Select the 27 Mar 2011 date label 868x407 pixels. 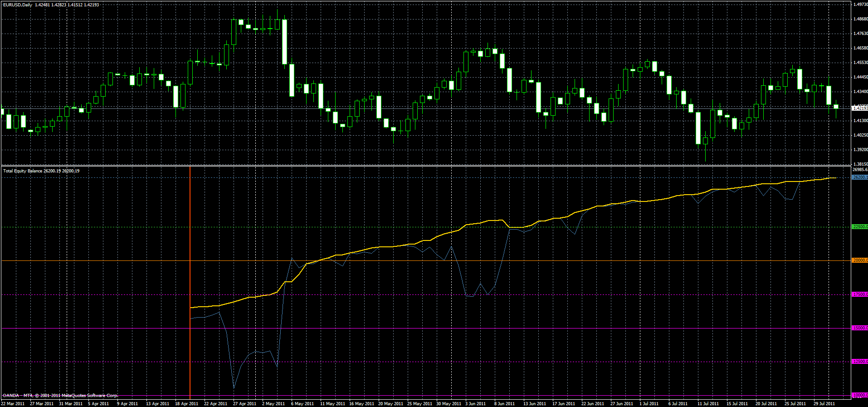click(x=42, y=404)
